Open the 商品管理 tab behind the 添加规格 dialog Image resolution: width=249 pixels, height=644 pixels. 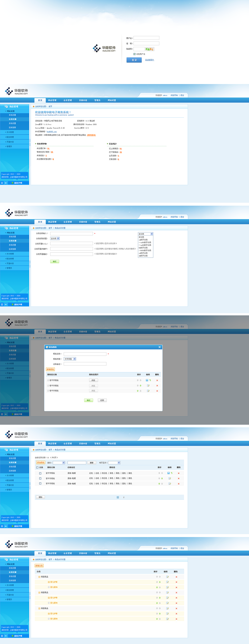[52, 331]
